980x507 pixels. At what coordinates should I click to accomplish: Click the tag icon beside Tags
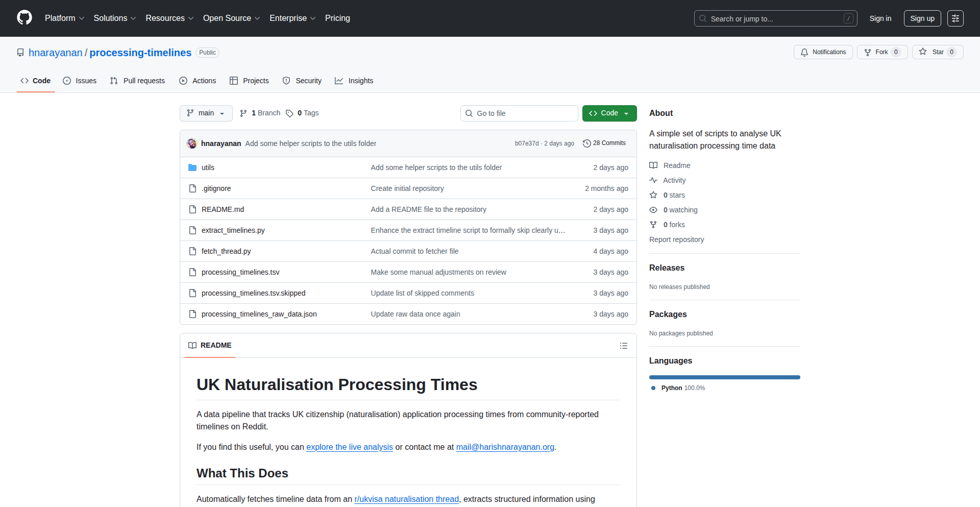coord(289,113)
